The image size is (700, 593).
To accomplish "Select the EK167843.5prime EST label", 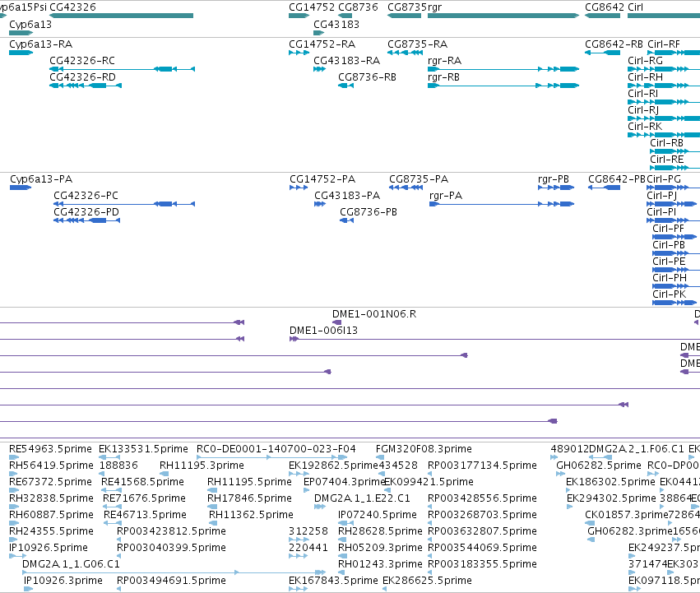I will [333, 581].
